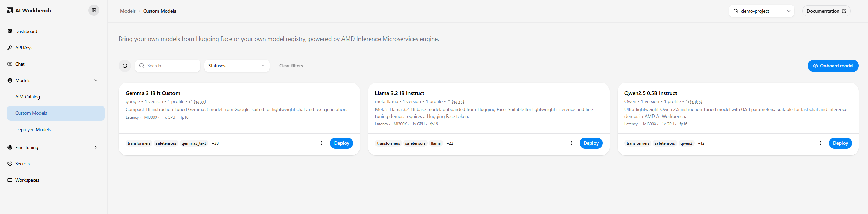The height and width of the screenshot is (214, 868).
Task: Click the qwen2 tag on Qwen card
Action: pos(686,143)
